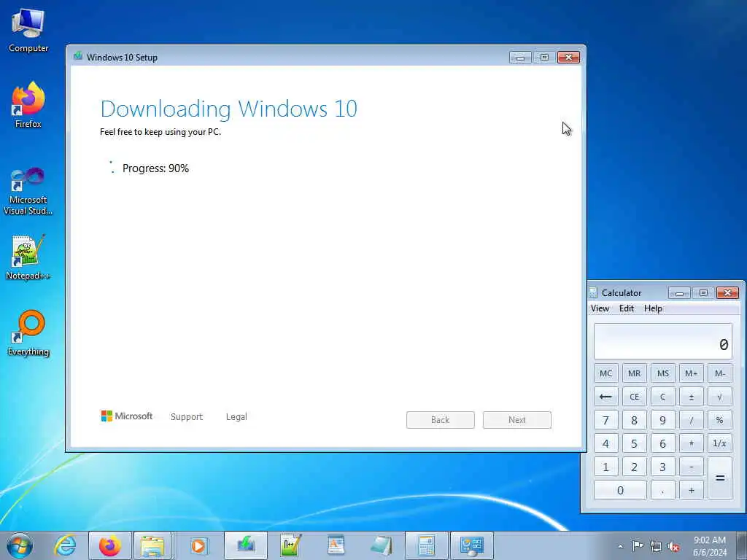
Task: Click the 5 calculator key
Action: click(634, 443)
